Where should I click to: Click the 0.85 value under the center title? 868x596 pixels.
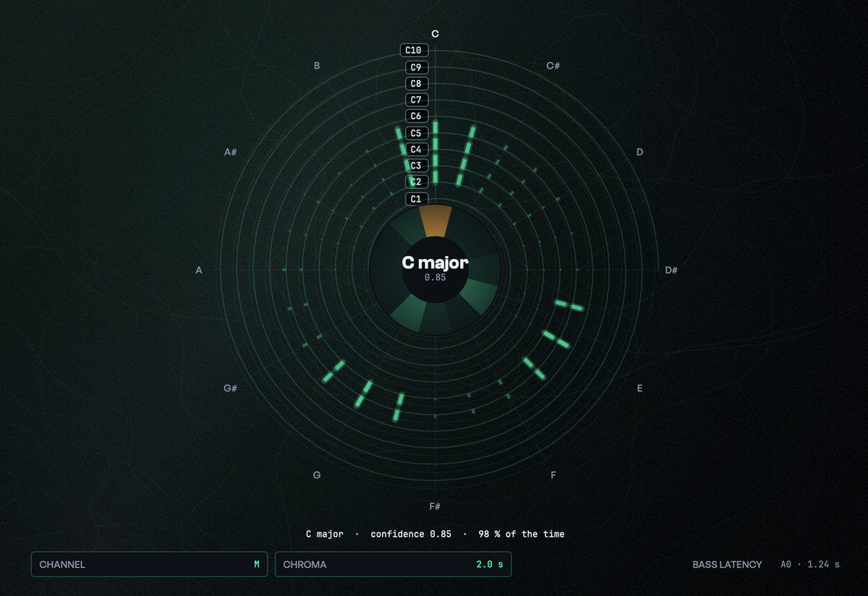pos(435,277)
